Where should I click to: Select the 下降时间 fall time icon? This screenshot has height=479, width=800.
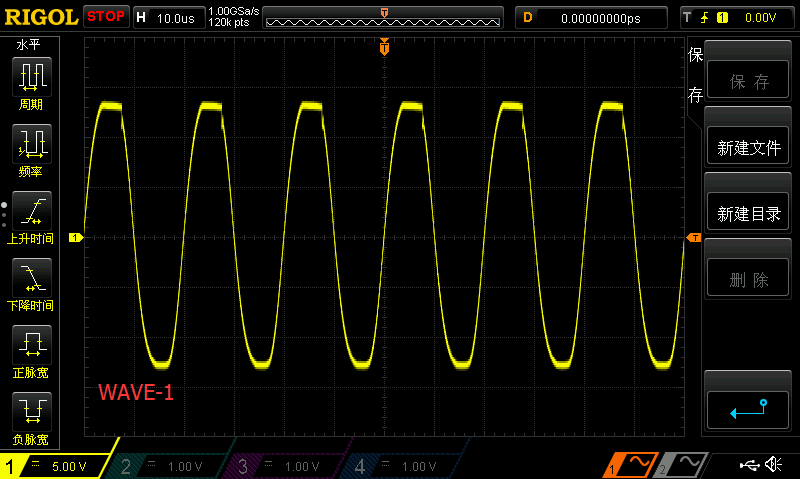(32, 278)
